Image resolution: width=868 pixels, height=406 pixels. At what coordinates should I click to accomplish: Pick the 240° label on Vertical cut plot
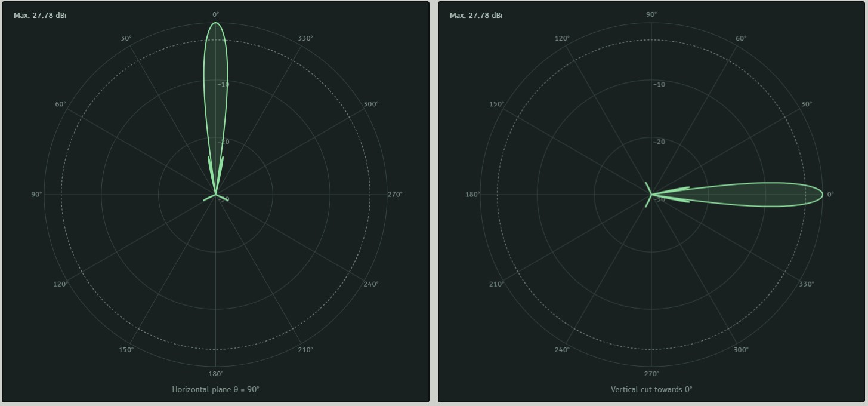tap(562, 350)
